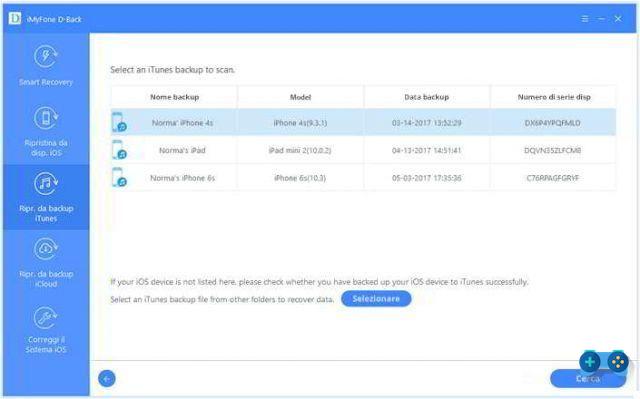Select the Ripristina da disp. iOS icon
The image size is (640, 399).
pos(46,118)
